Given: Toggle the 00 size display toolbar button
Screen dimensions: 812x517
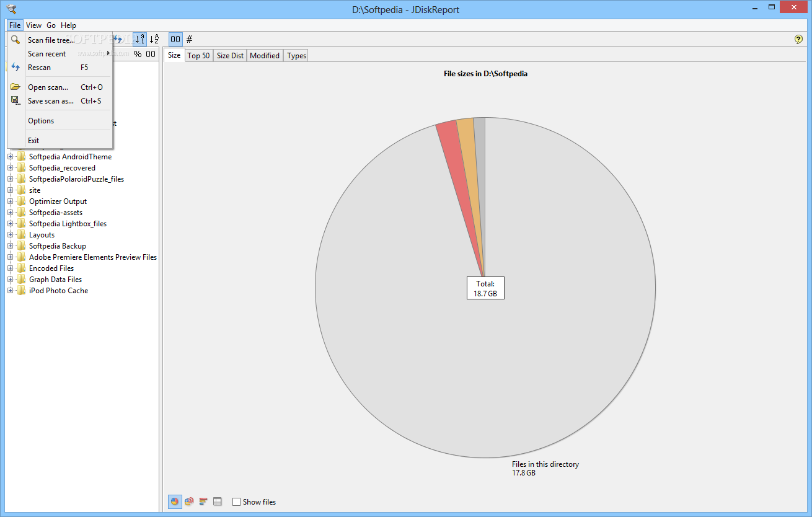Looking at the screenshot, I should [x=175, y=39].
